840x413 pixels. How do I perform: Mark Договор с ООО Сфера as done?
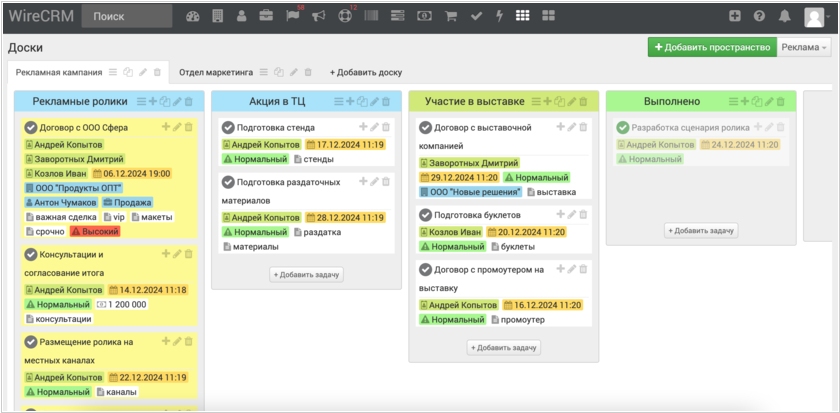pyautogui.click(x=31, y=127)
